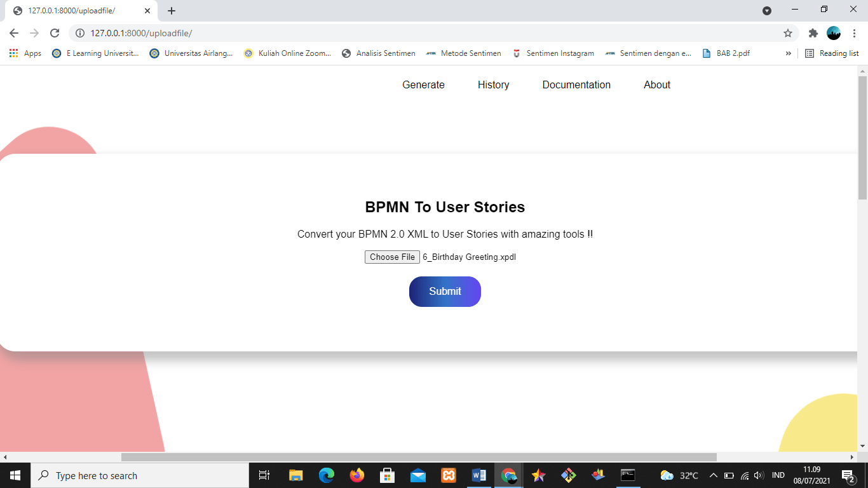Image resolution: width=868 pixels, height=488 pixels.
Task: Open Microsoft Store from taskbar
Action: pos(388,475)
